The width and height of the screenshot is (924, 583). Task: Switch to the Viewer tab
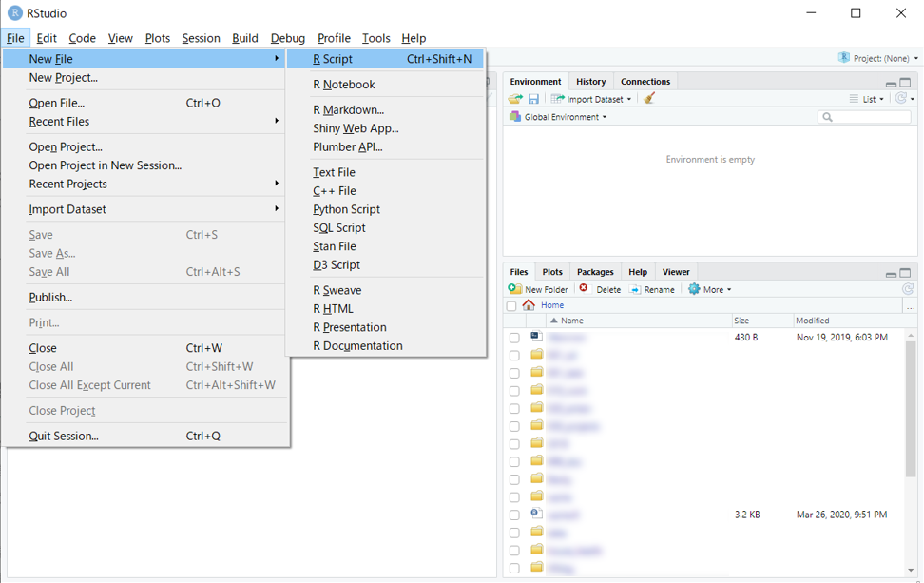tap(676, 272)
